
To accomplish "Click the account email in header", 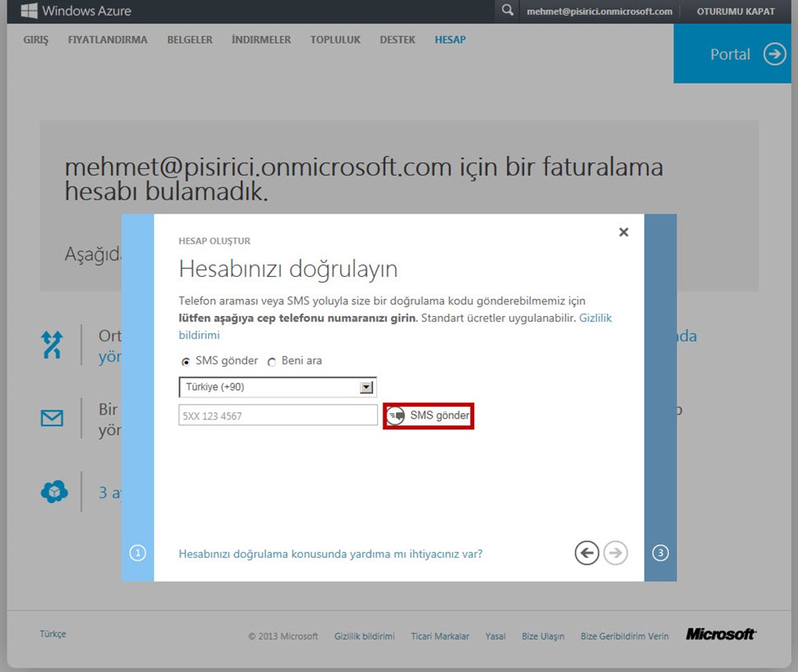I will pyautogui.click(x=599, y=11).
